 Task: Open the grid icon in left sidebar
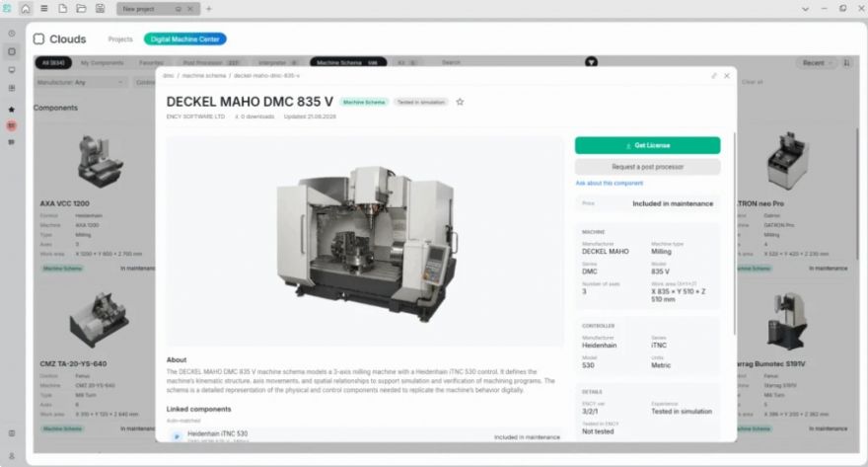coord(12,88)
